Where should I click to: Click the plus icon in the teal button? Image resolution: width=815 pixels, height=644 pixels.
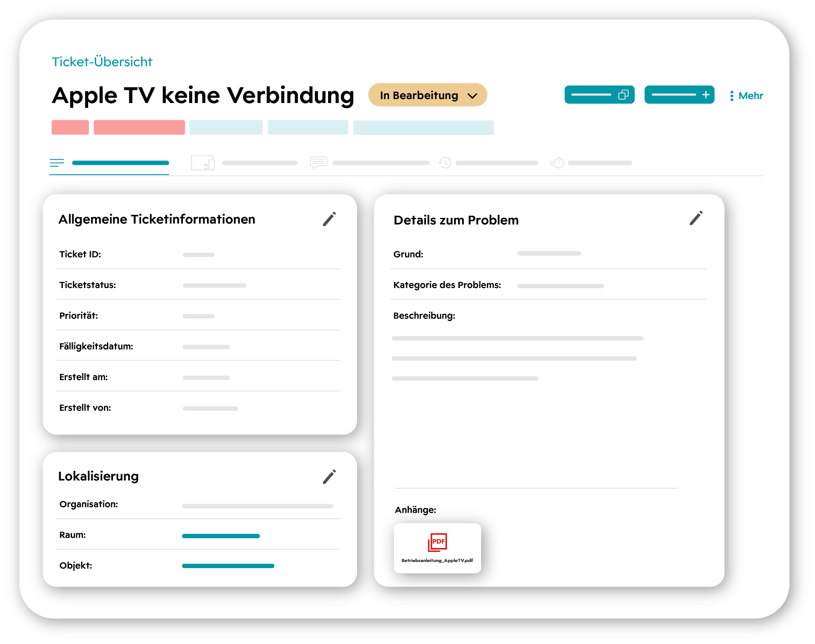(x=706, y=94)
